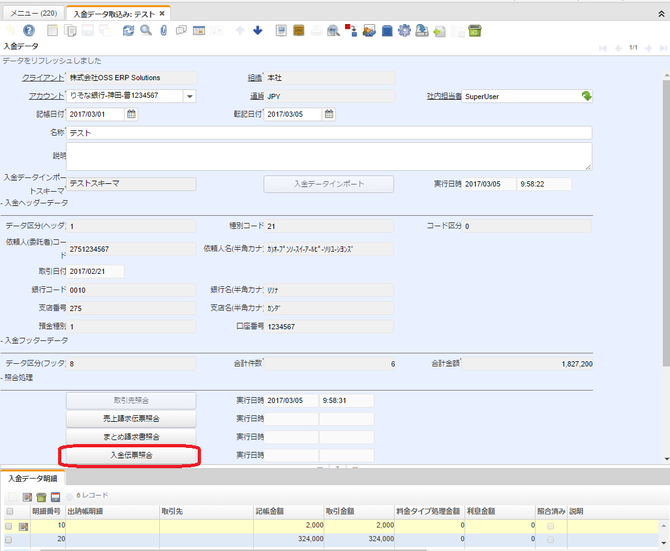Click the green bin icon at toolbar end
Viewport: 670px width, 551px height.
point(475,30)
